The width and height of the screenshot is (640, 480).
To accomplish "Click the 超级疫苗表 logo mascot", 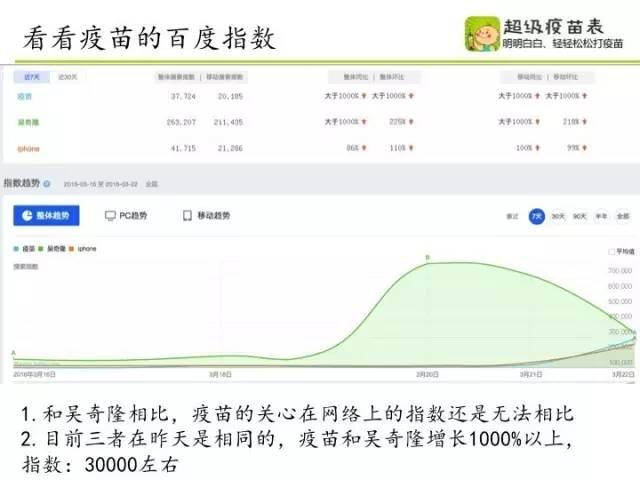I will click(480, 36).
